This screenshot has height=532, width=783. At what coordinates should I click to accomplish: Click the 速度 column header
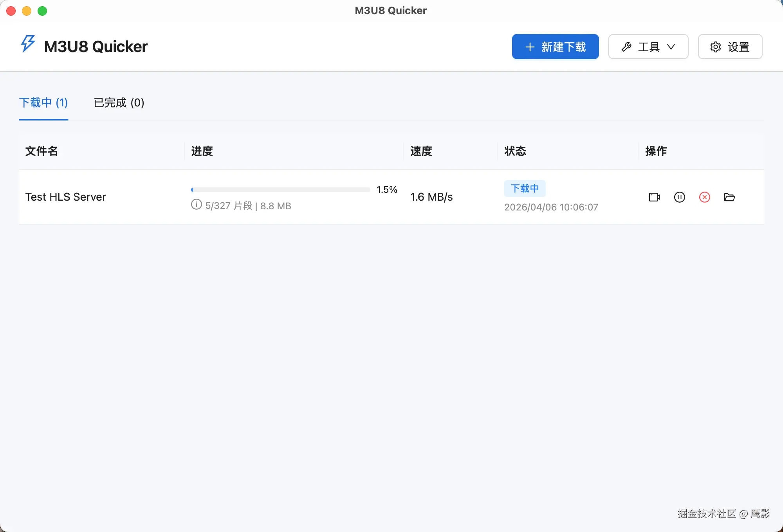(421, 151)
